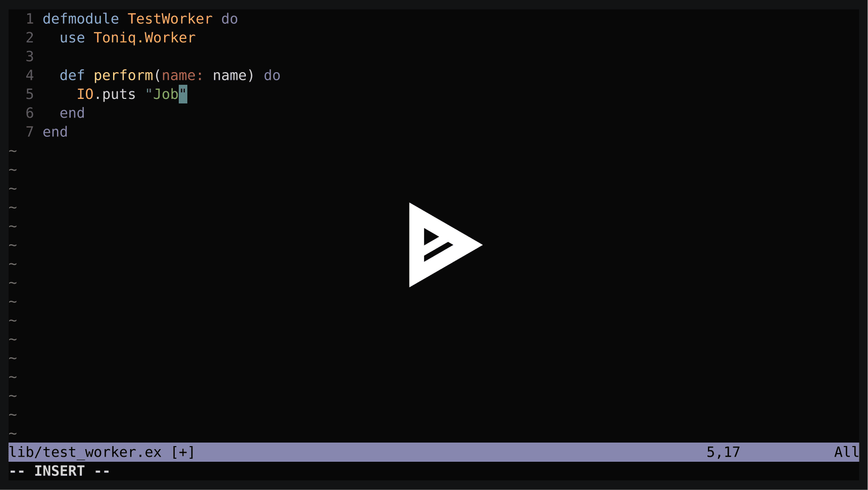Viewport: 868px width, 490px height.
Task: Click the Toniq.Worker reference
Action: point(144,38)
